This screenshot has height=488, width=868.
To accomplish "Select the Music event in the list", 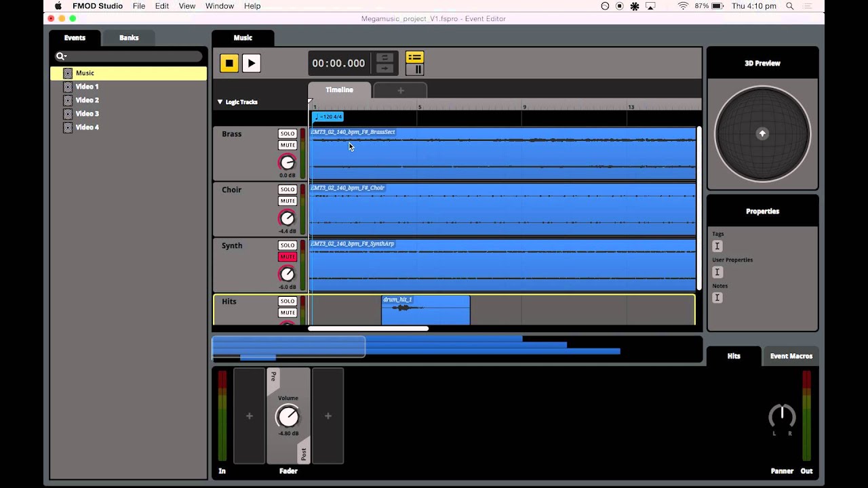I will pyautogui.click(x=128, y=73).
